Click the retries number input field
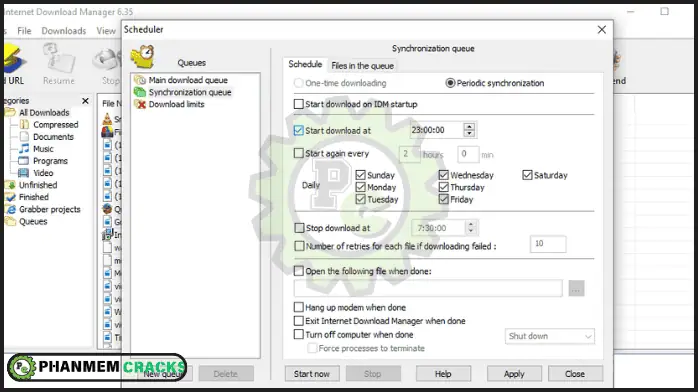 [548, 244]
